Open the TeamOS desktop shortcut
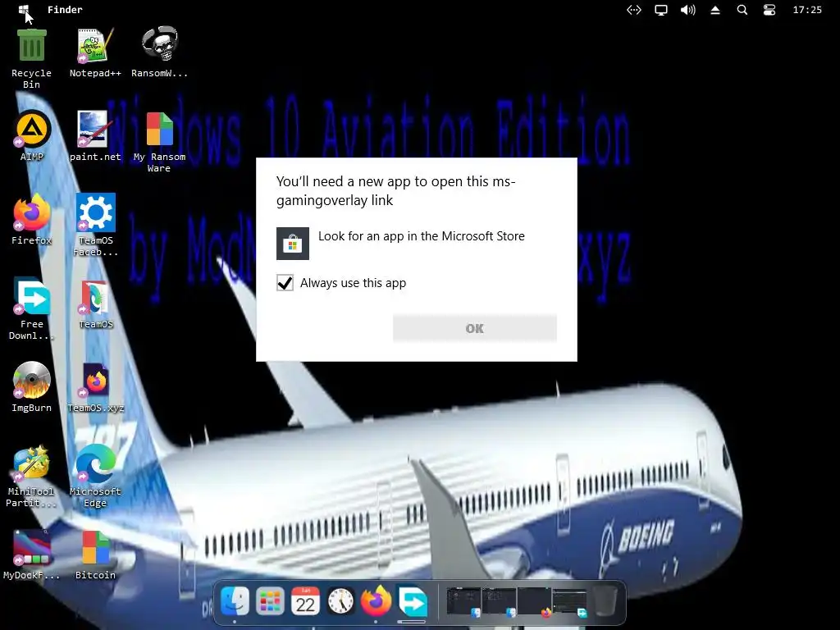This screenshot has height=630, width=840. click(95, 297)
